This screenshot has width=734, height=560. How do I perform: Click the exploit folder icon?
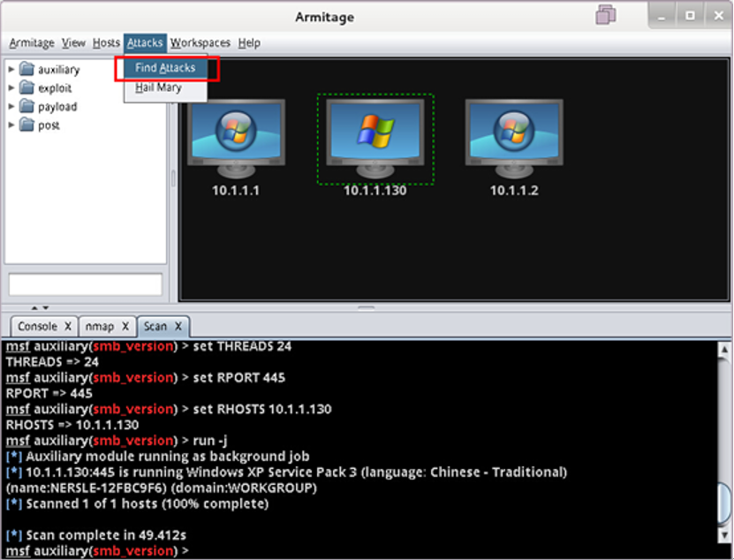(26, 87)
